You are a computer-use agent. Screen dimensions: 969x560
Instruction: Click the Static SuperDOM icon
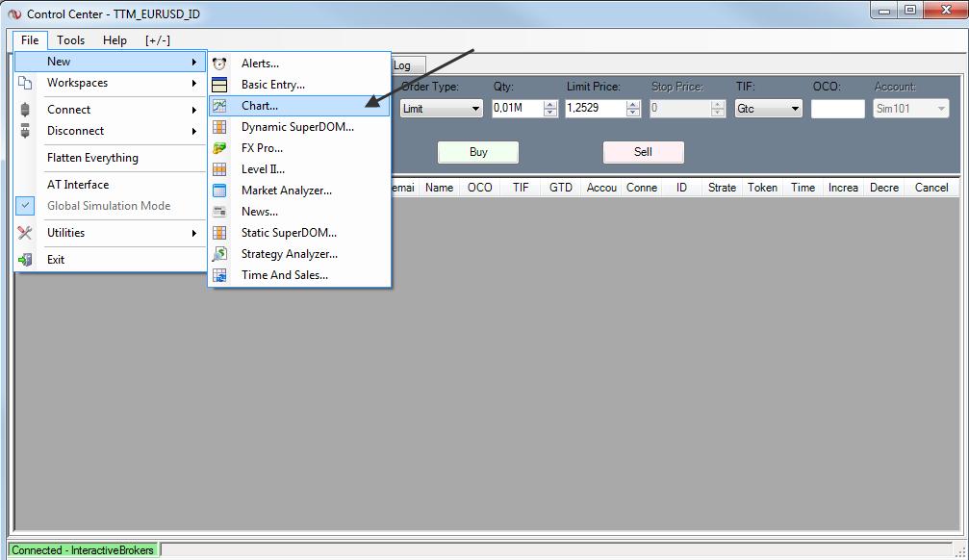pyautogui.click(x=219, y=233)
